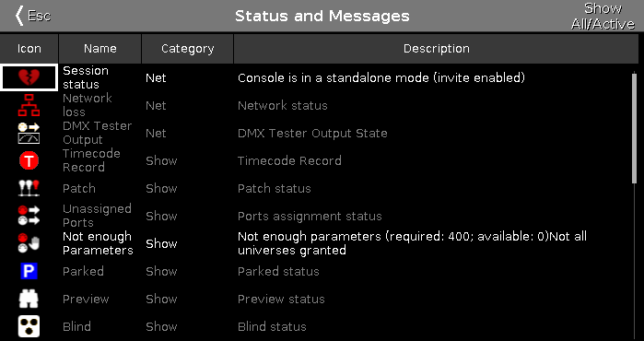The image size is (644, 341).
Task: Click the Parked status description row
Action: coord(278,271)
